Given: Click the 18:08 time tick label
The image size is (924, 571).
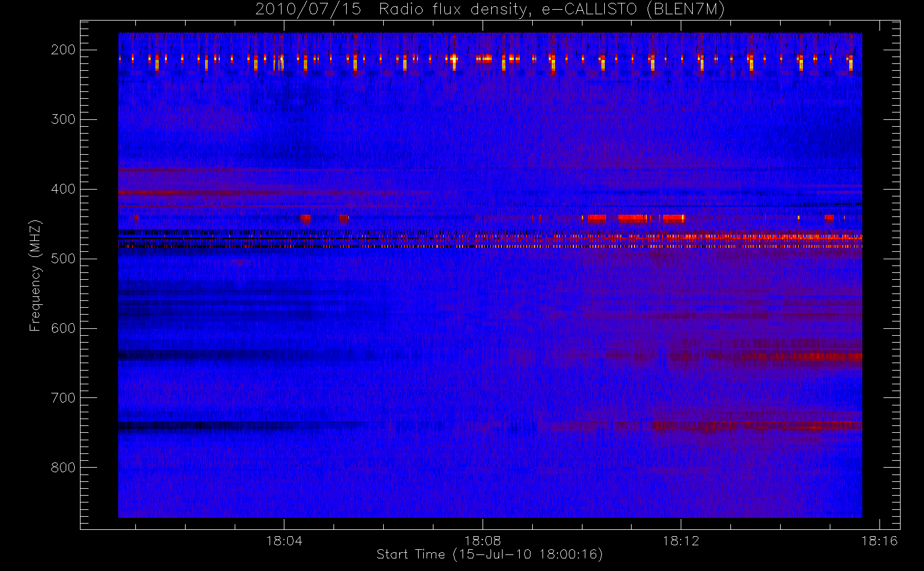Looking at the screenshot, I should click(x=483, y=541).
